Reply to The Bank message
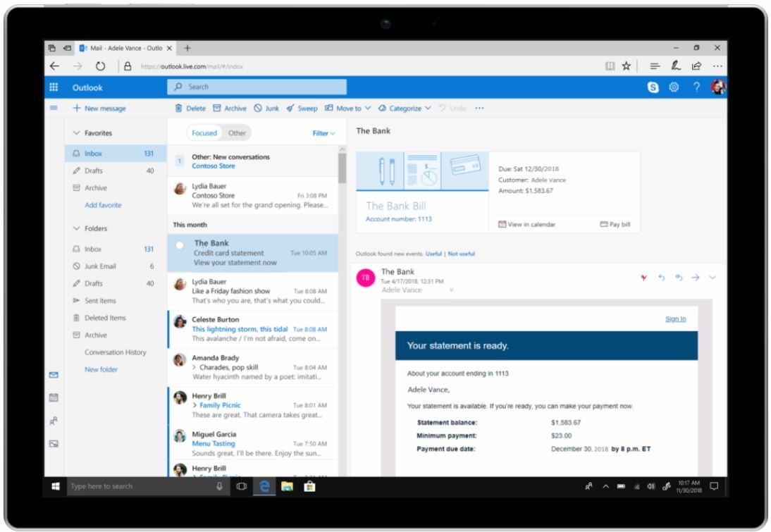 coord(661,278)
